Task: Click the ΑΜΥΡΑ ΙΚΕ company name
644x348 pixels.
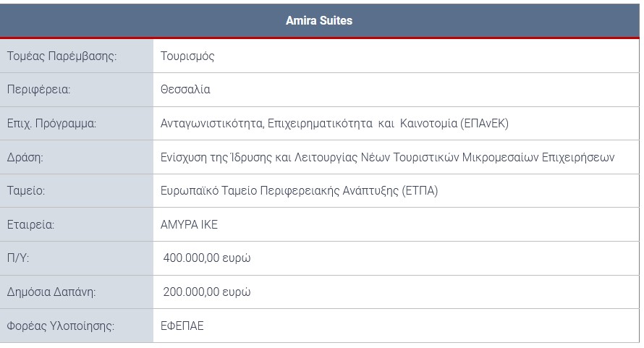Action: [x=189, y=224]
